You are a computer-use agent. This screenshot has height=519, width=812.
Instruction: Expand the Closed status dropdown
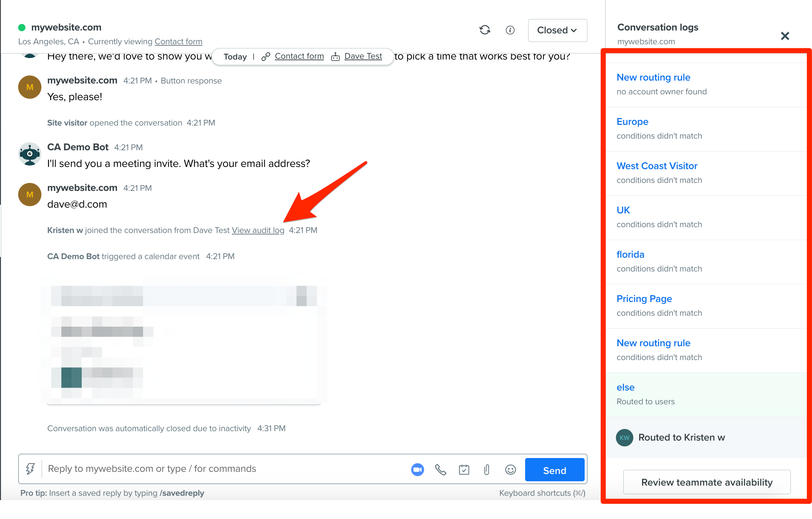(557, 30)
